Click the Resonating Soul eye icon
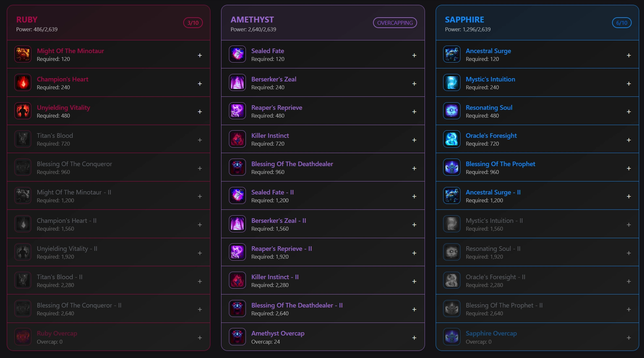The width and height of the screenshot is (644, 358). pos(452,111)
